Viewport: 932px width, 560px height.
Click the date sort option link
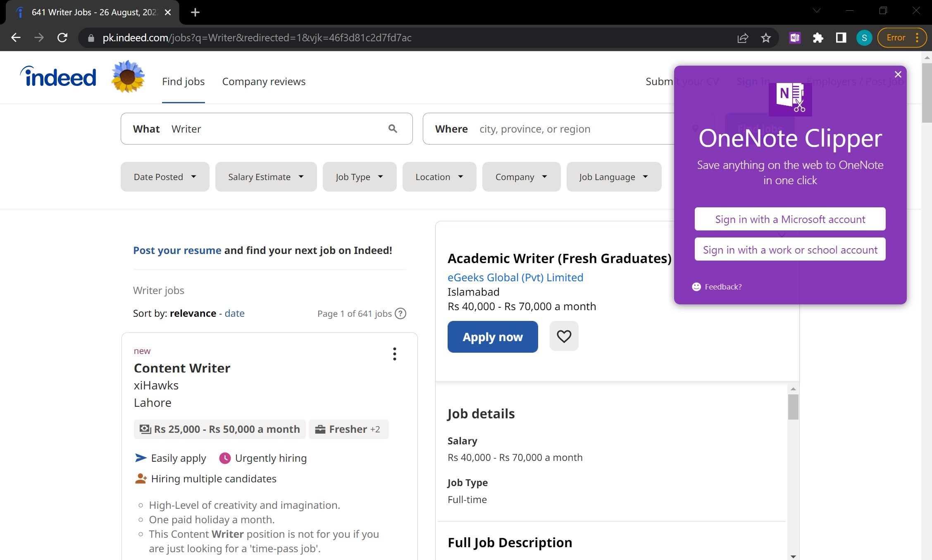pyautogui.click(x=234, y=313)
